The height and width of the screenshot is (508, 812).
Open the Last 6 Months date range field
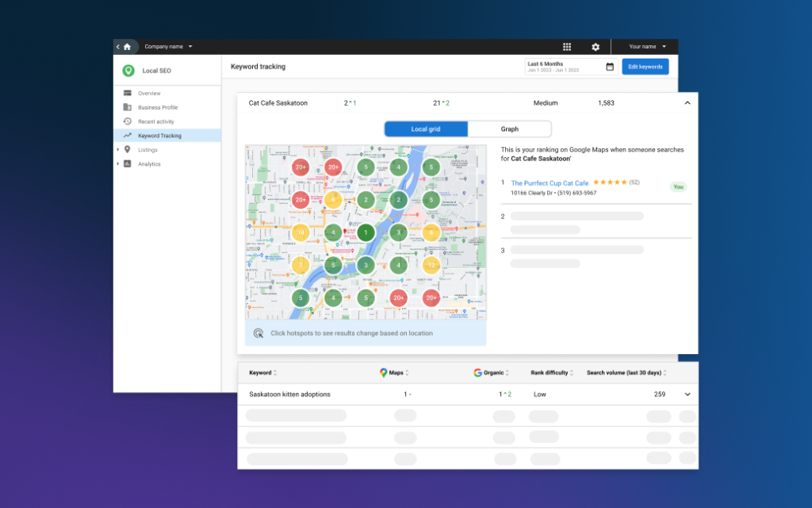(x=571, y=67)
